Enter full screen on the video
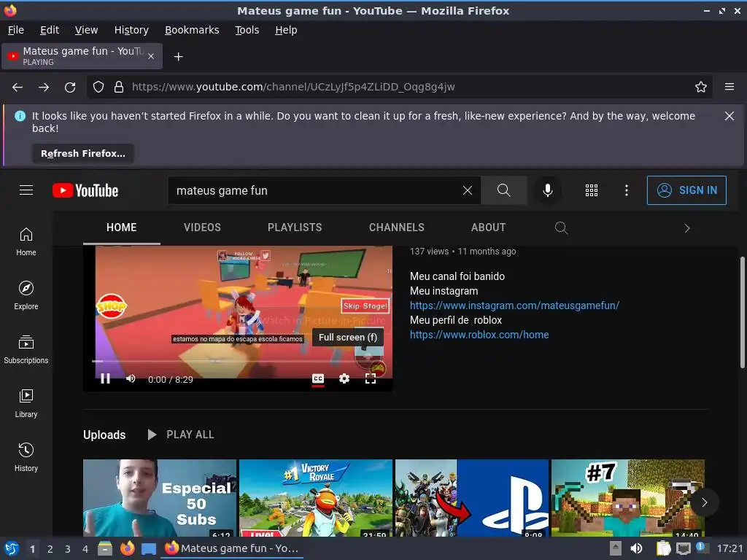The width and height of the screenshot is (747, 560). [370, 378]
